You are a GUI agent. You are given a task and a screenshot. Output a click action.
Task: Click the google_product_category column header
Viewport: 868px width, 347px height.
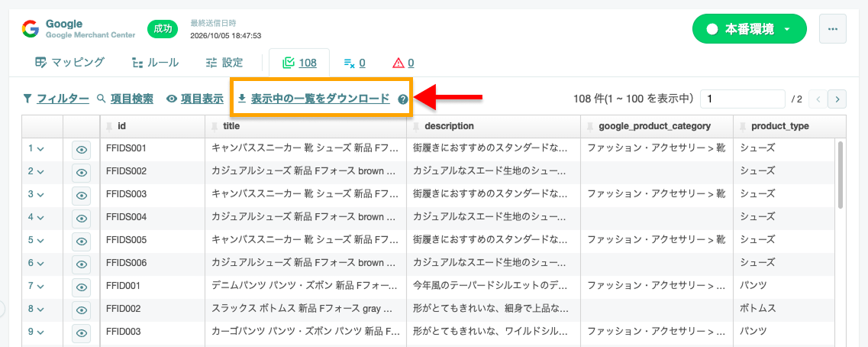point(657,126)
